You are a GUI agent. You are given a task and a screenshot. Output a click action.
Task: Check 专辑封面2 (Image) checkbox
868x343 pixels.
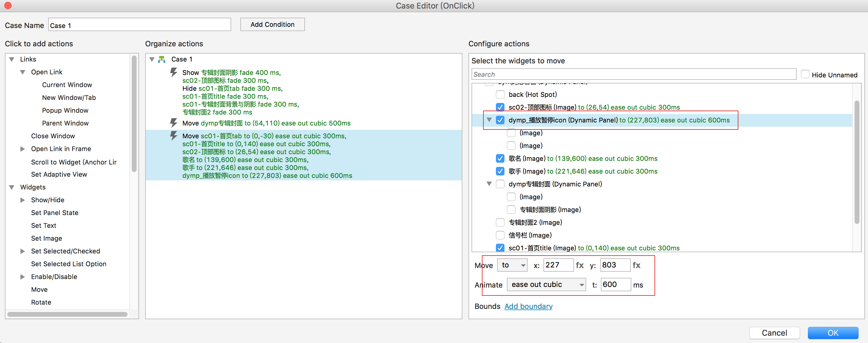coord(500,222)
